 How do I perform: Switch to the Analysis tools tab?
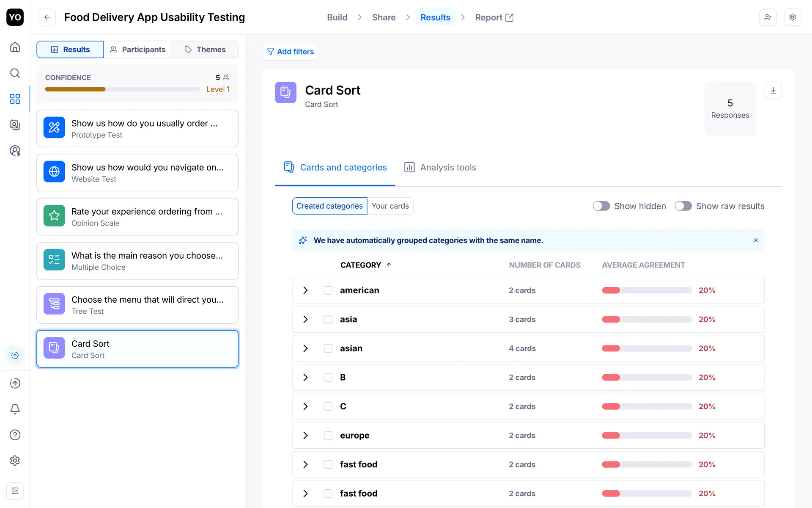click(440, 168)
